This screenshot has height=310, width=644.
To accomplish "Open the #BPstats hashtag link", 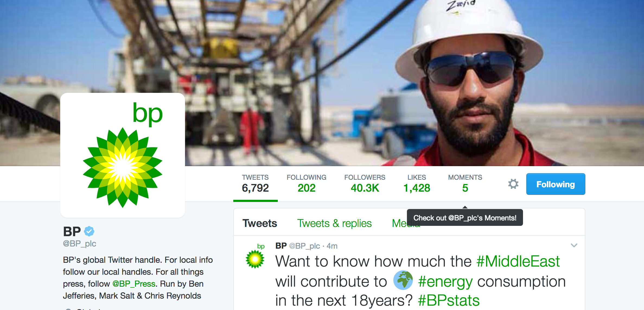I will pyautogui.click(x=449, y=300).
